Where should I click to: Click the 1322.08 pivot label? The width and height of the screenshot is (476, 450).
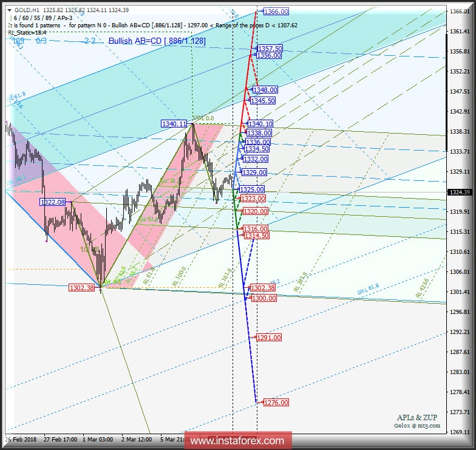[x=52, y=202]
